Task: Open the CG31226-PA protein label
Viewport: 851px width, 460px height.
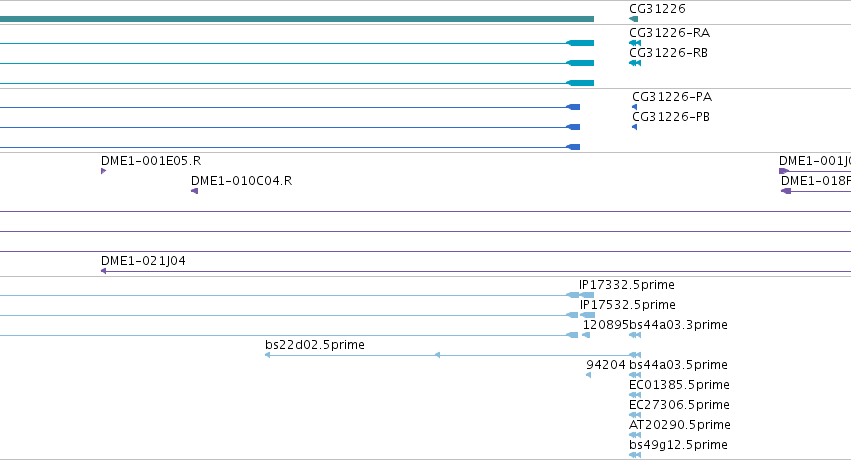Action: coord(672,97)
